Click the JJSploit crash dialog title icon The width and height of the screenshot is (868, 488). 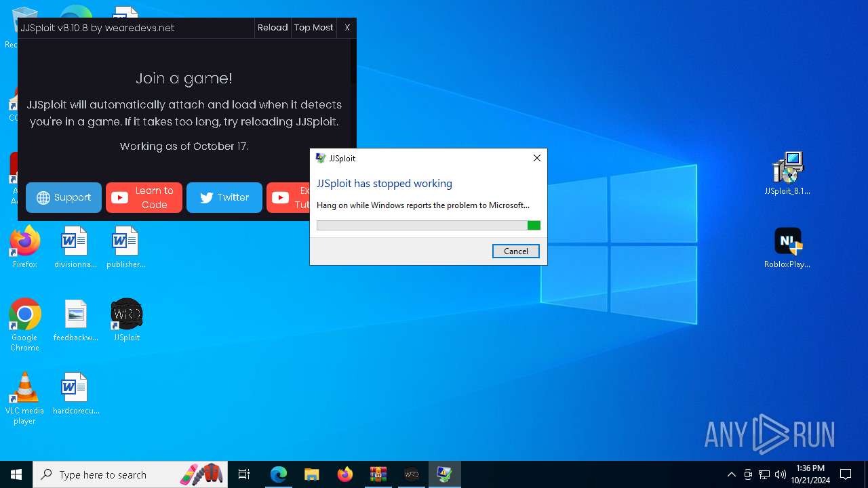pos(321,158)
